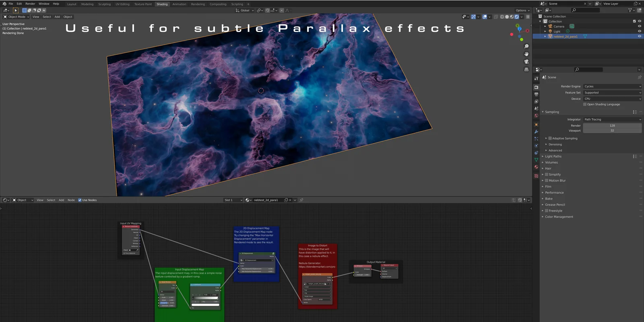Switch to the UV Editing workspace tab
The width and height of the screenshot is (644, 322).
pos(122,4)
